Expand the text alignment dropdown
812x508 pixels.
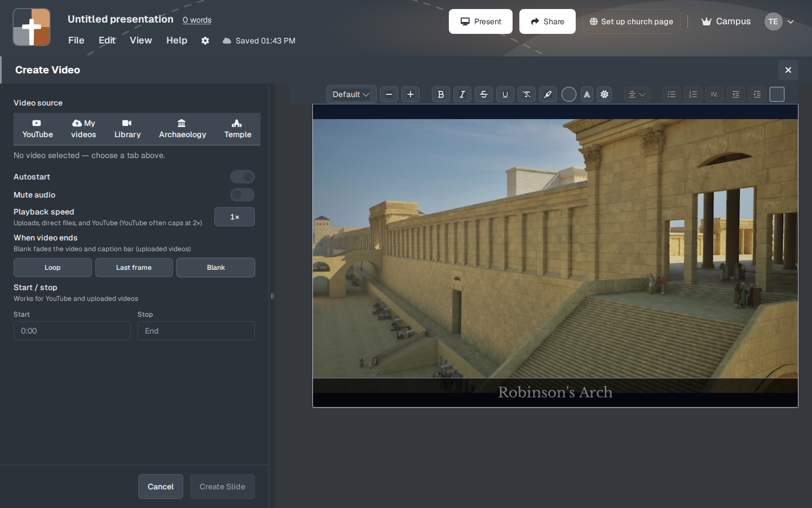point(637,94)
